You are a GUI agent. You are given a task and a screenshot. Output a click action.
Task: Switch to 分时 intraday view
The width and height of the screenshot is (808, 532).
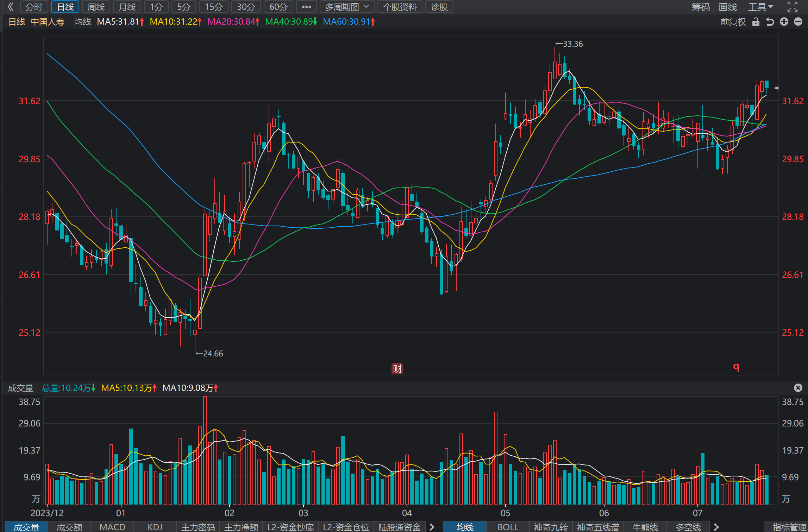pos(34,7)
